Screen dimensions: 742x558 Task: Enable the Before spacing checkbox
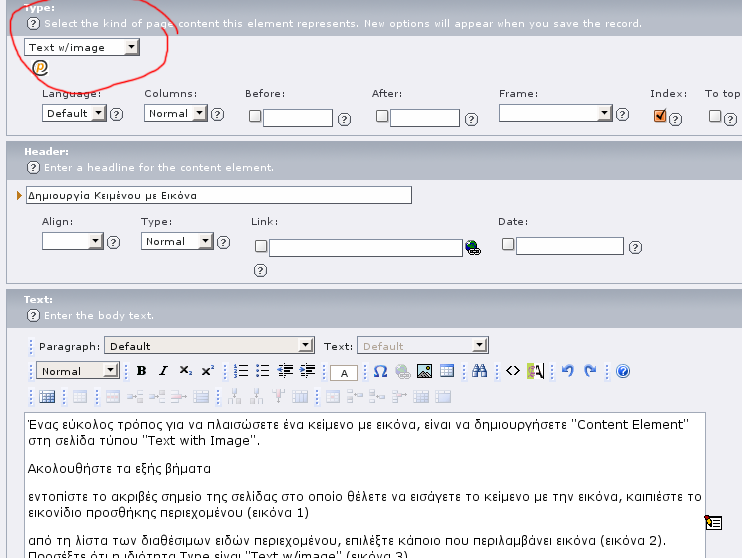coord(255,116)
